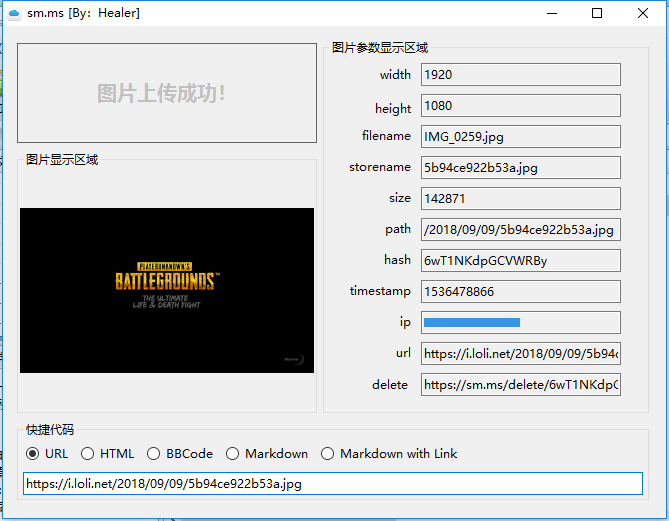Click the Battlegrounds image preview thumbnail
669x521 pixels.
click(x=167, y=291)
